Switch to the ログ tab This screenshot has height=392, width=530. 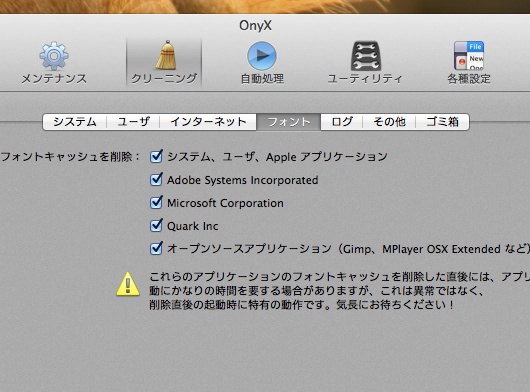[342, 122]
